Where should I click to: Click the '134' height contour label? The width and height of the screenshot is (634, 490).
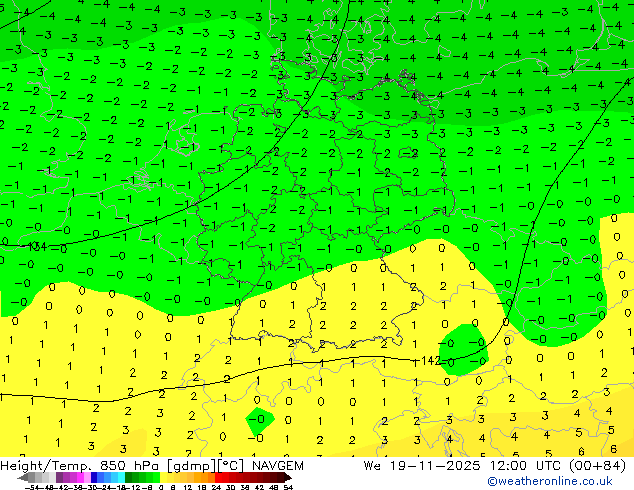(x=37, y=246)
